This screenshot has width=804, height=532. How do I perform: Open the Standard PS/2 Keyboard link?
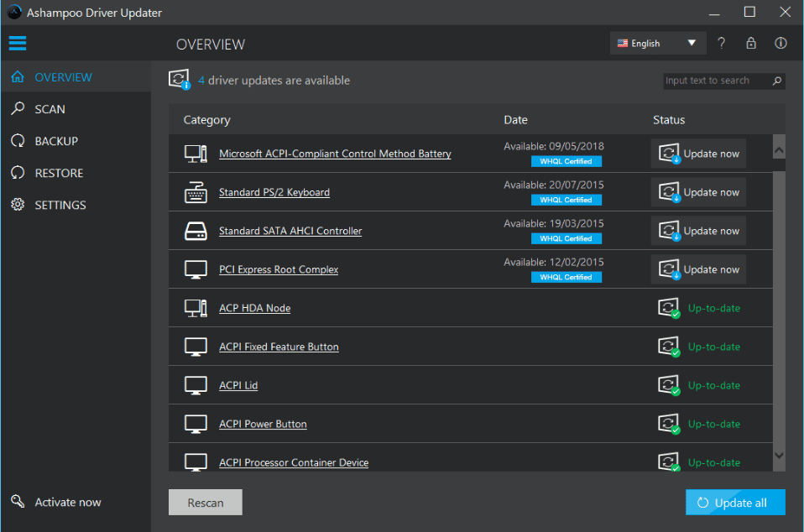tap(274, 192)
